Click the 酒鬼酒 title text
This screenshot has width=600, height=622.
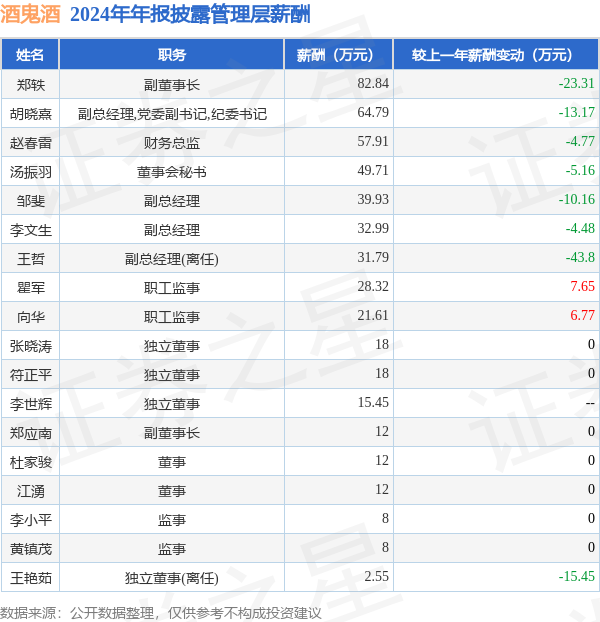pos(30,15)
